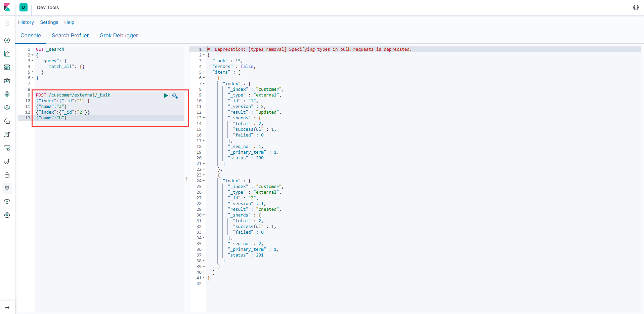Image resolution: width=644 pixels, height=314 pixels.
Task: Click the space selector "D" avatar
Action: (24, 7)
